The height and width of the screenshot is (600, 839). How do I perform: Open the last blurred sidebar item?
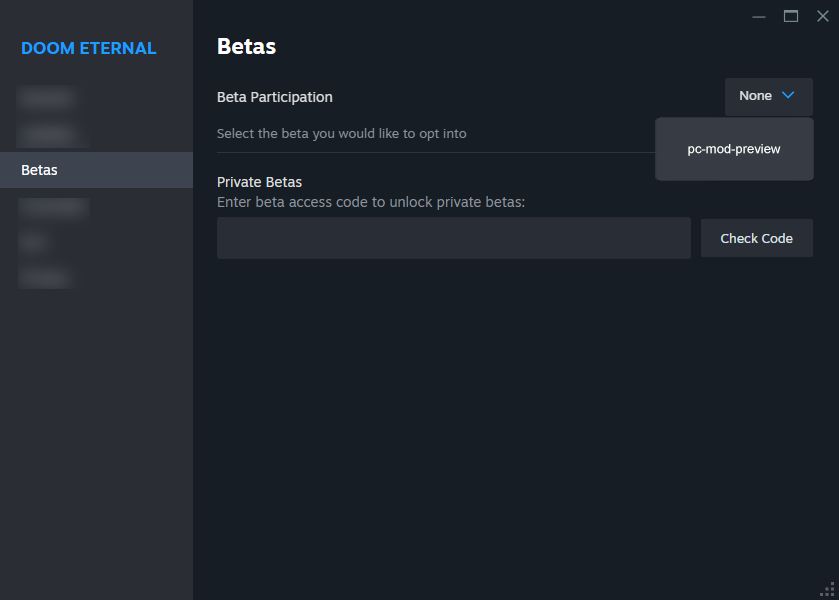pyautogui.click(x=44, y=277)
